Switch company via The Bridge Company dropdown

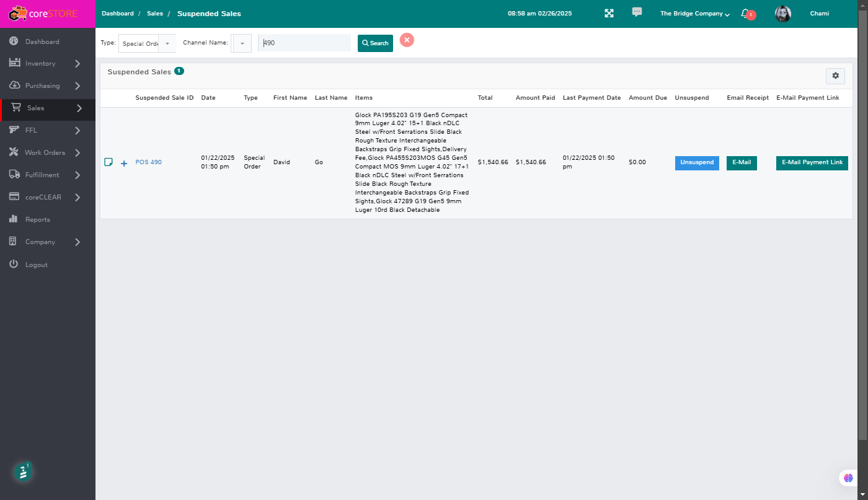tap(694, 14)
